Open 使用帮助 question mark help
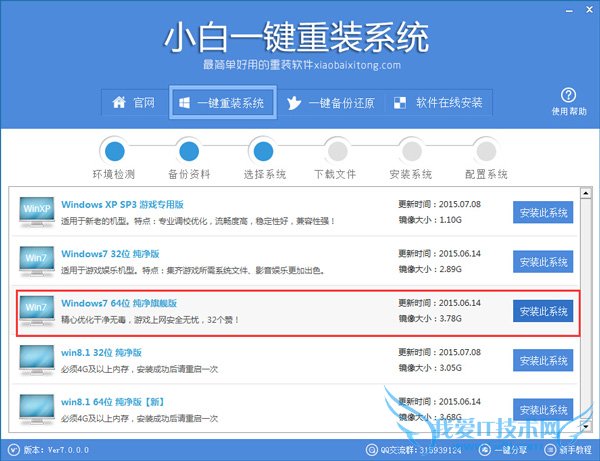 pyautogui.click(x=569, y=101)
